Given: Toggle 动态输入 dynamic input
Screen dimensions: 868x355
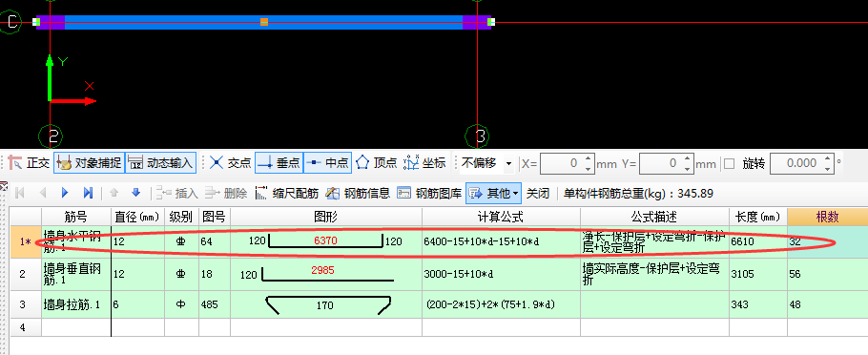Looking at the screenshot, I should pyautogui.click(x=161, y=163).
